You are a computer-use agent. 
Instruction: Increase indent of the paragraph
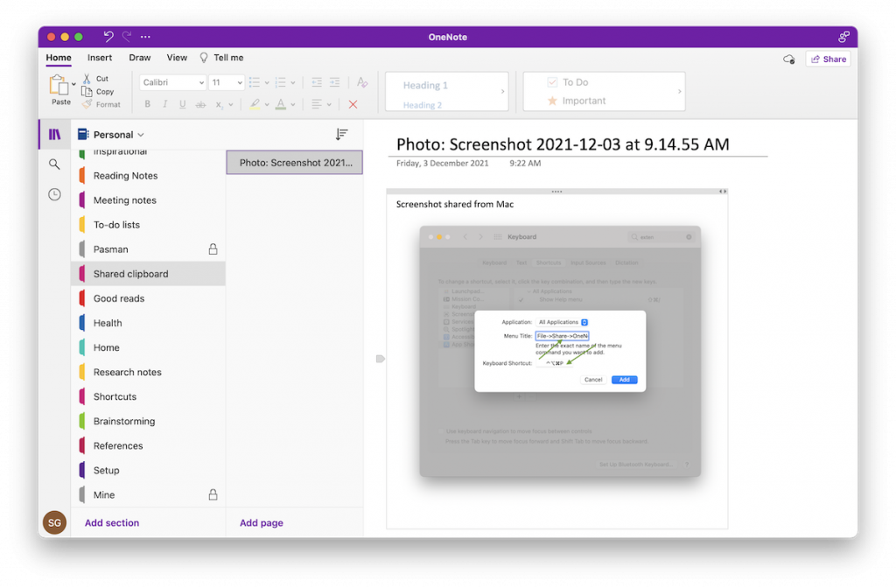click(x=335, y=82)
